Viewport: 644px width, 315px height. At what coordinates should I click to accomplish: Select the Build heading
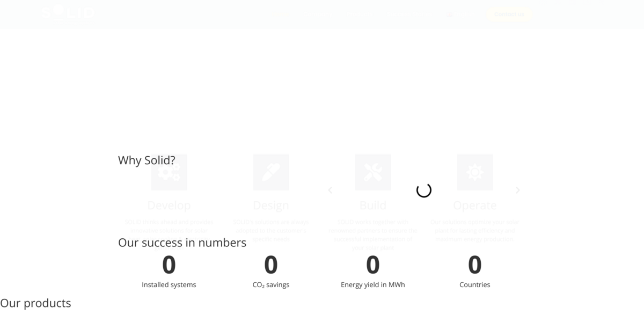point(373,206)
